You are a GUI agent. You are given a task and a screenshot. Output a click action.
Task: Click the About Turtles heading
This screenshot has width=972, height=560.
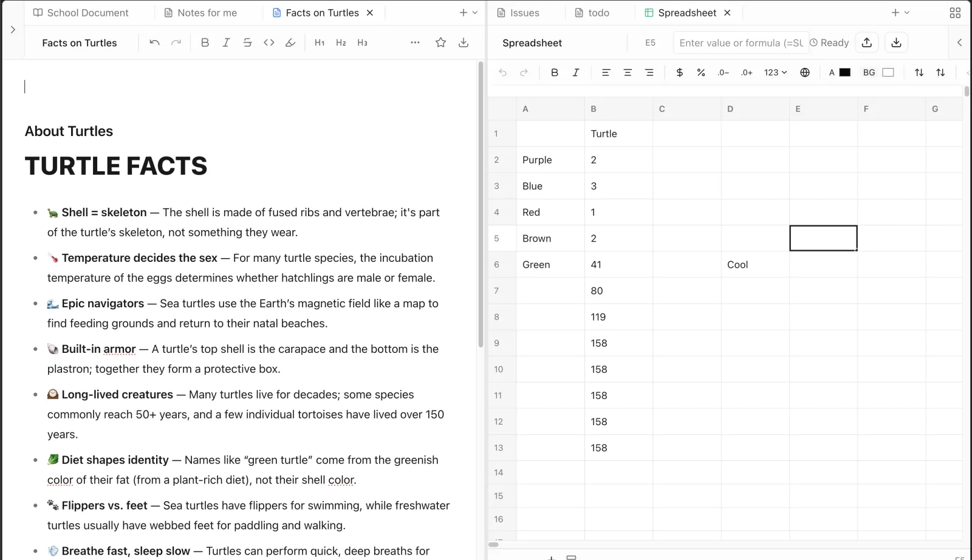[x=69, y=131]
